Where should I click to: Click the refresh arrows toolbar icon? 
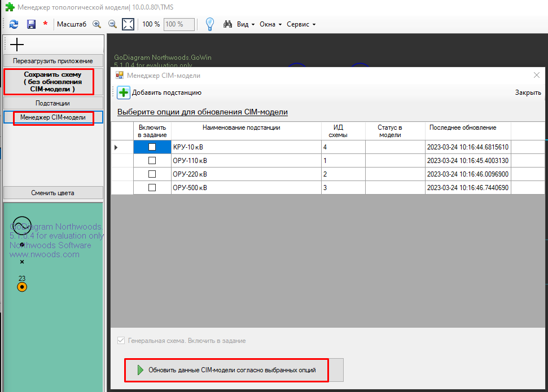14,24
